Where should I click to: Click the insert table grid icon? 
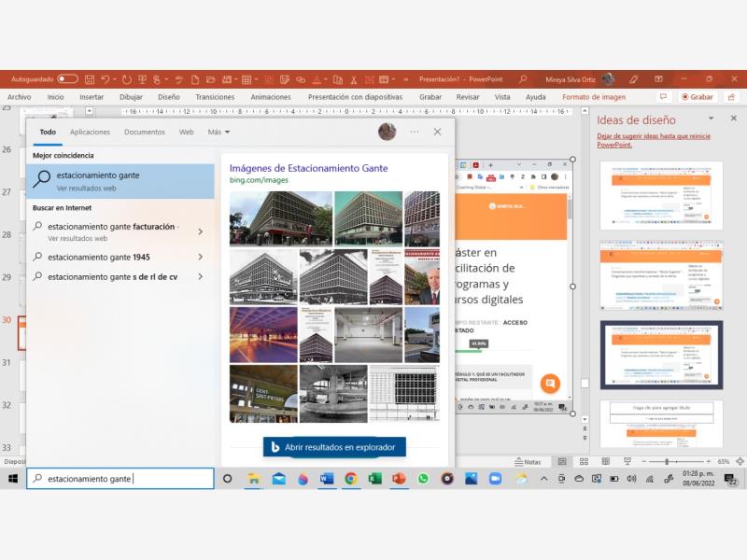click(x=247, y=79)
